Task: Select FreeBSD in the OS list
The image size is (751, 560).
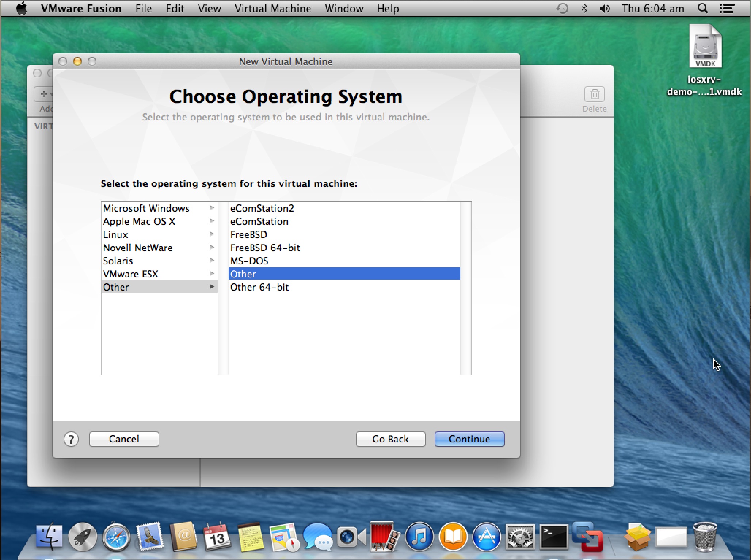Action: (344, 234)
